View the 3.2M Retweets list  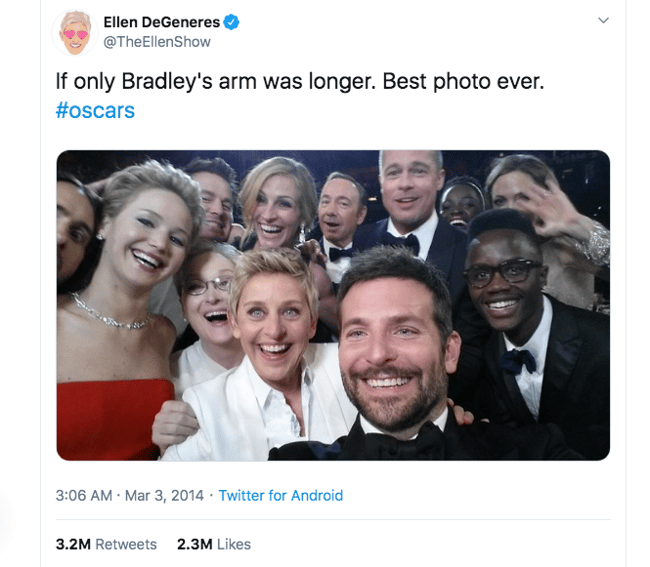106,544
